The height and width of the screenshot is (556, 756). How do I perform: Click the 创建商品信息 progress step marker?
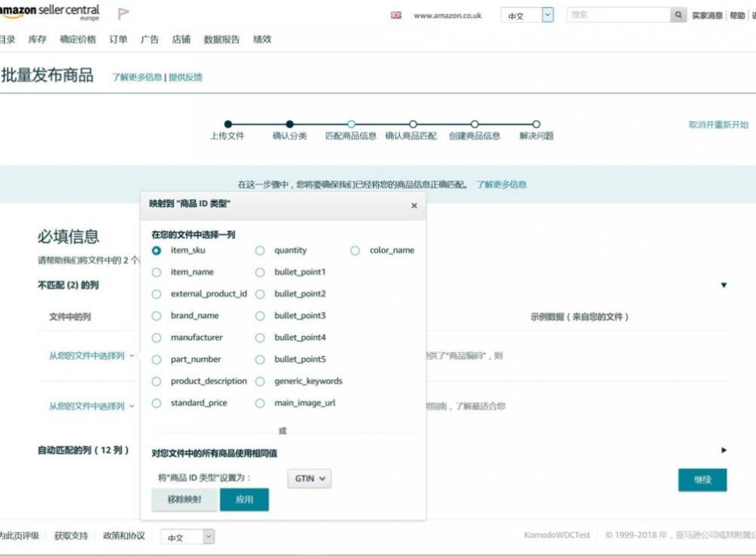[x=475, y=124]
